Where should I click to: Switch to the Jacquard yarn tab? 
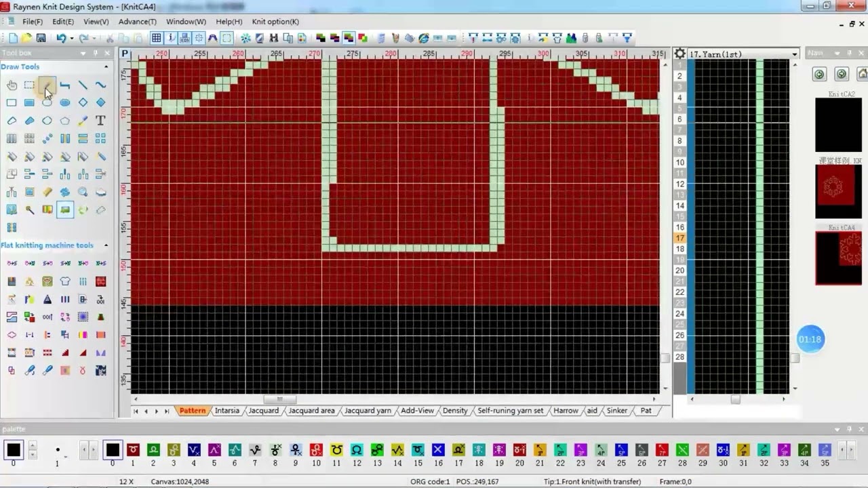pos(368,411)
